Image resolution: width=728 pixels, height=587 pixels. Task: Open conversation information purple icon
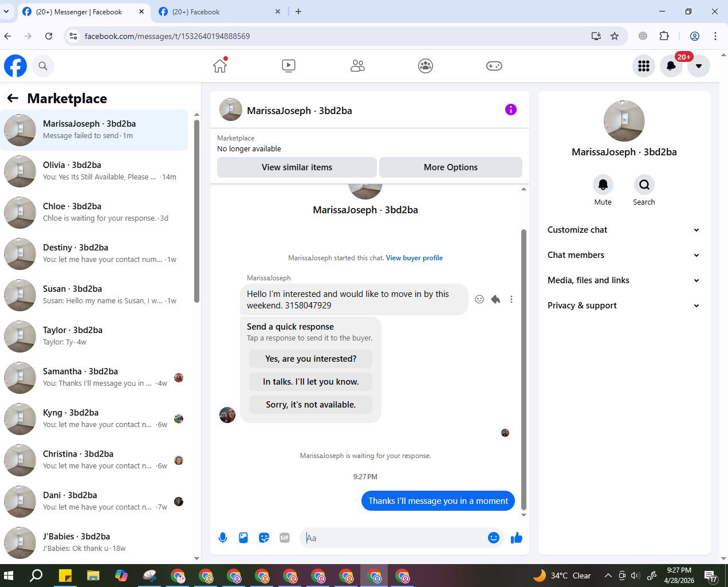pyautogui.click(x=511, y=109)
